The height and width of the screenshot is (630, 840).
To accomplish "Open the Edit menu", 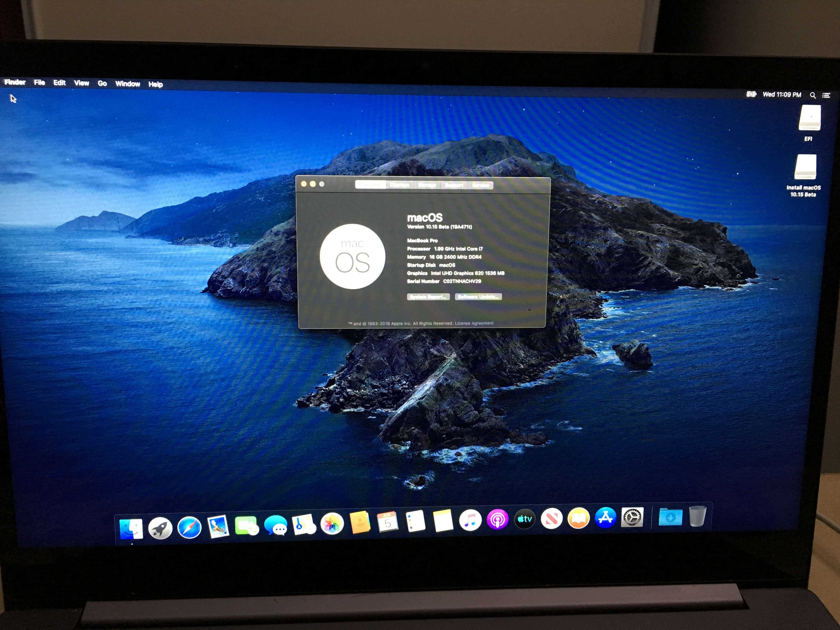I will pyautogui.click(x=59, y=83).
